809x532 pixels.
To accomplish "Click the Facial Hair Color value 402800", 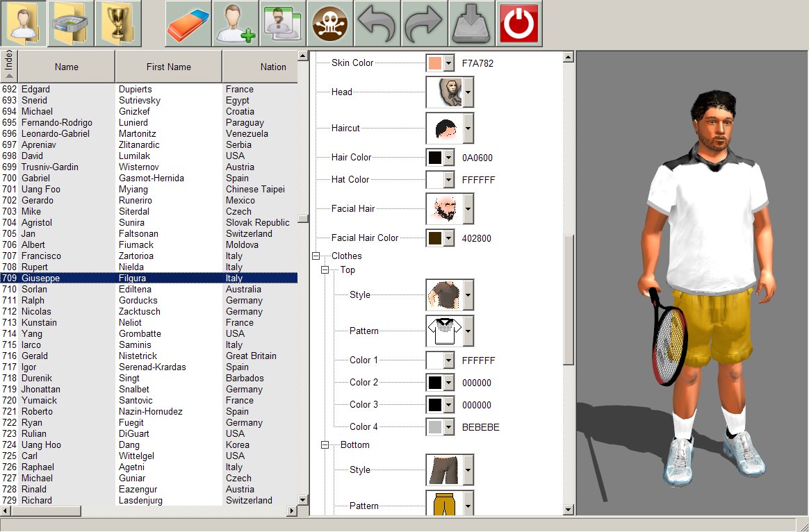I will 477,238.
